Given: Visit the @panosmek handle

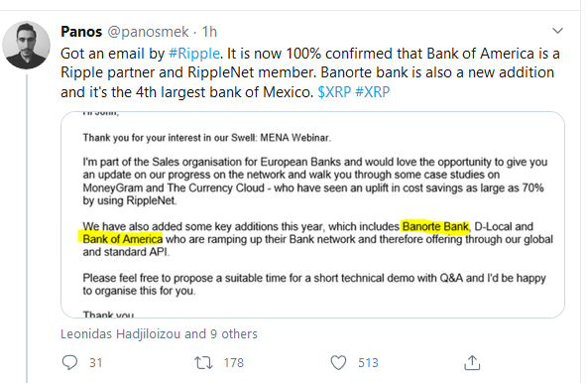Looking at the screenshot, I should (148, 32).
